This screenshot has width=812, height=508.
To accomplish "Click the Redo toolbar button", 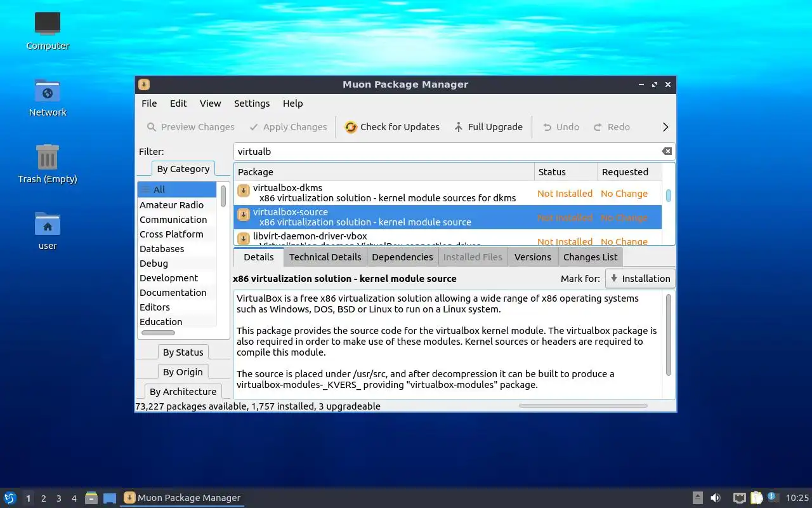I will coord(612,127).
